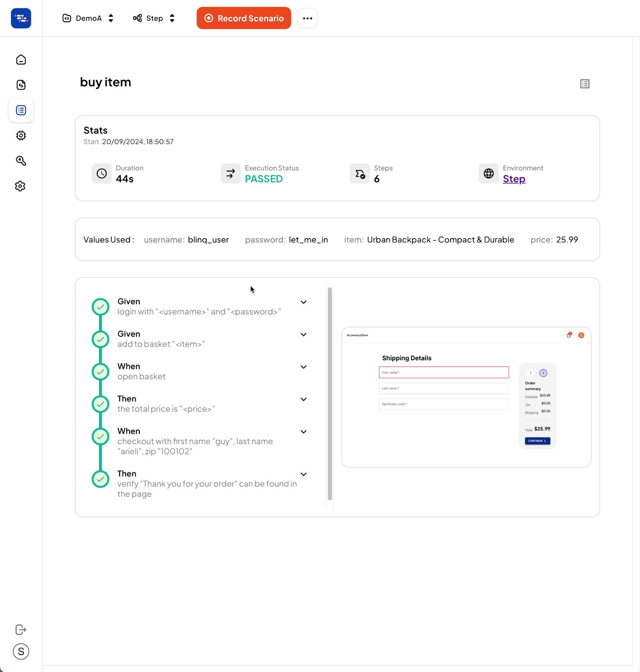The width and height of the screenshot is (640, 672).
Task: Expand the 'verify Thank you' step chevron
Action: click(303, 474)
